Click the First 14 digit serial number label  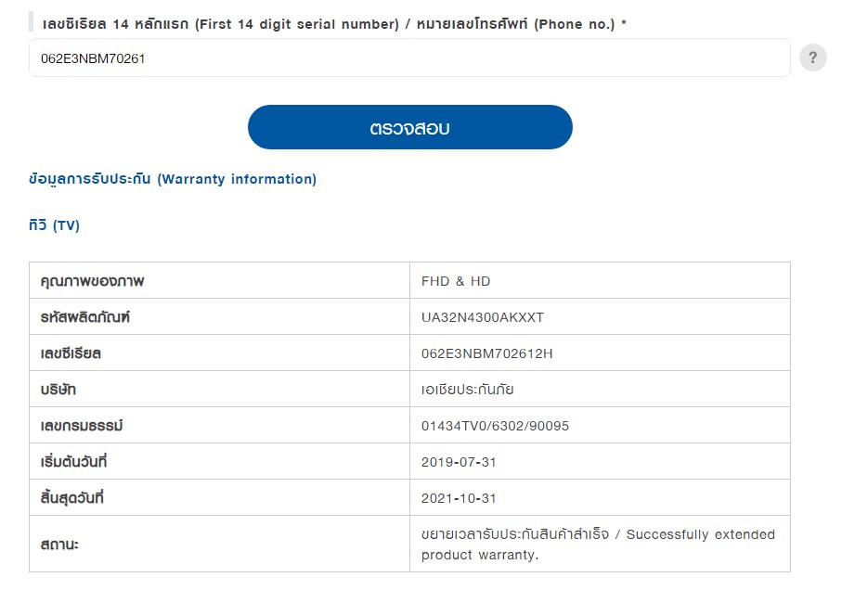(x=297, y=24)
